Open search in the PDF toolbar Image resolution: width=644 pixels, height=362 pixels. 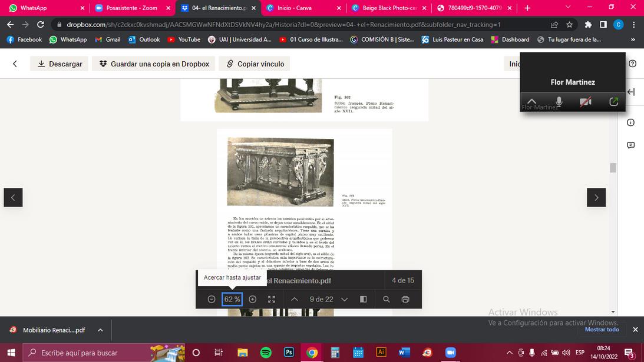(387, 299)
